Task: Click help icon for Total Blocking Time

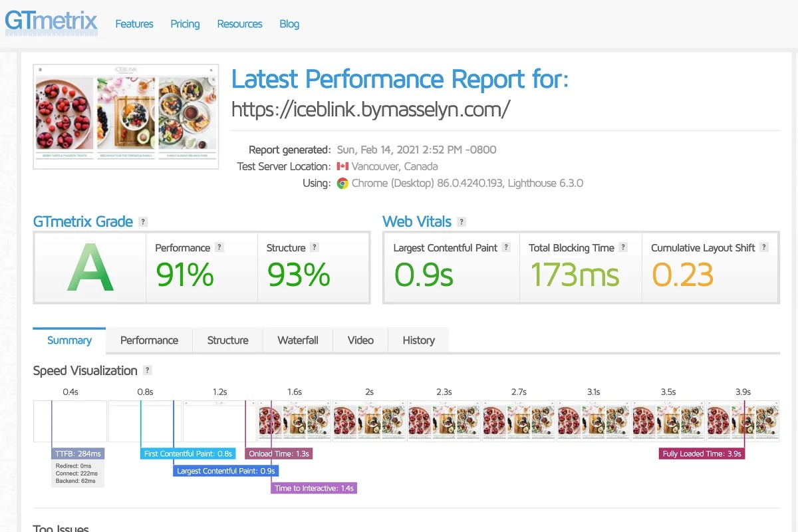Action: tap(623, 247)
